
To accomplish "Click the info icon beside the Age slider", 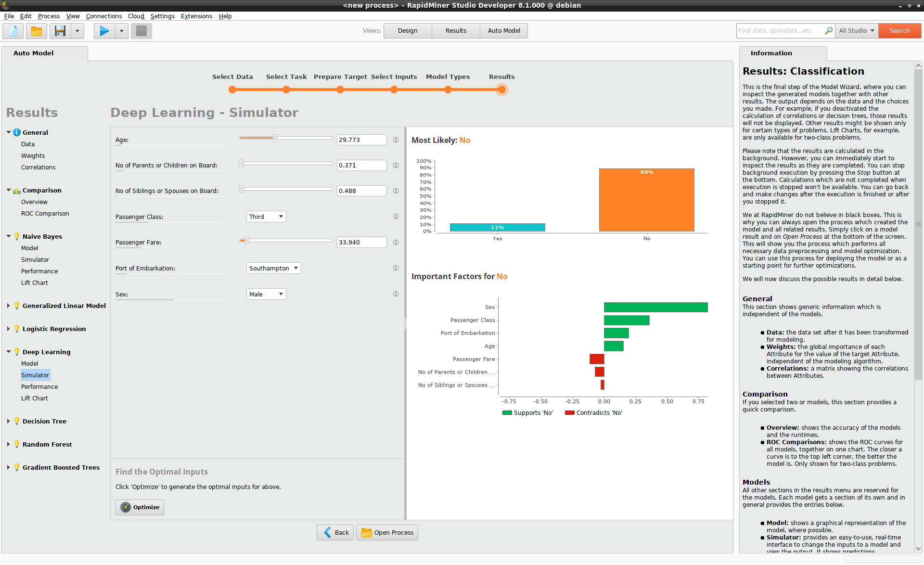I will pos(396,140).
